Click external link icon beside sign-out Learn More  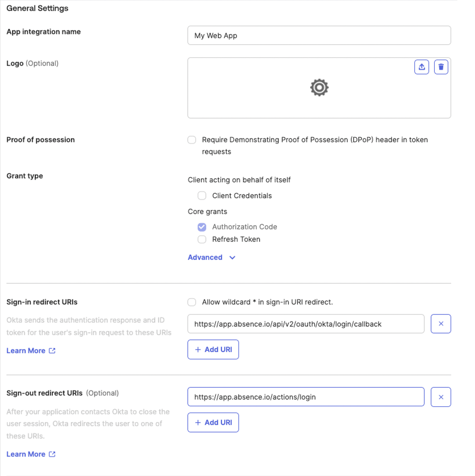coord(52,454)
